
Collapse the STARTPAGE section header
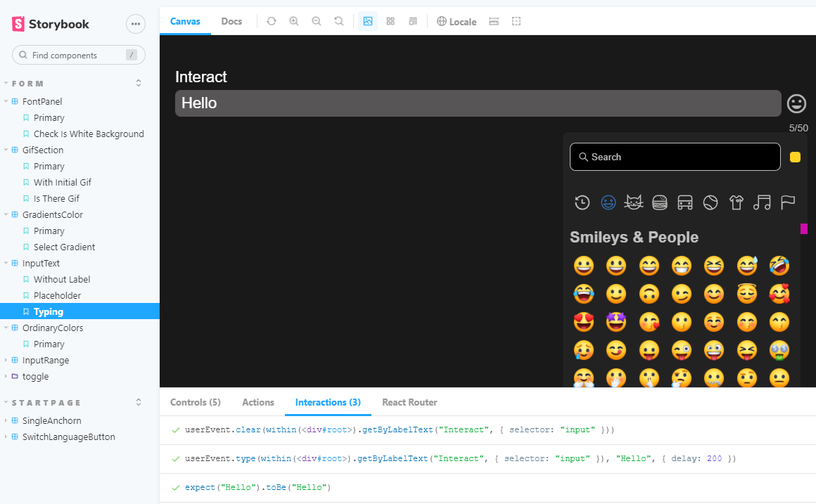point(46,403)
